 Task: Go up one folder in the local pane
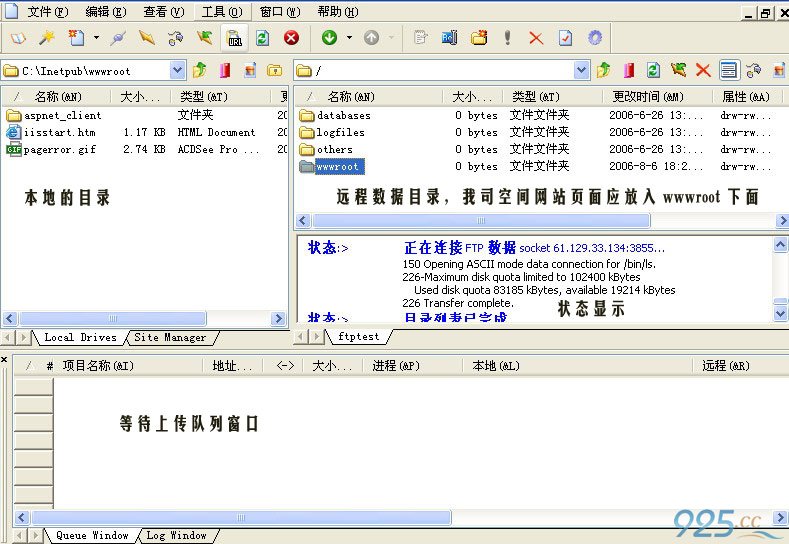click(x=200, y=70)
